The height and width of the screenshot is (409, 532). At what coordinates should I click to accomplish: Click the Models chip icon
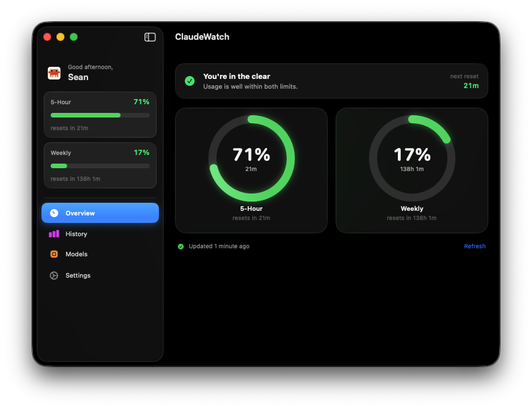coord(54,254)
